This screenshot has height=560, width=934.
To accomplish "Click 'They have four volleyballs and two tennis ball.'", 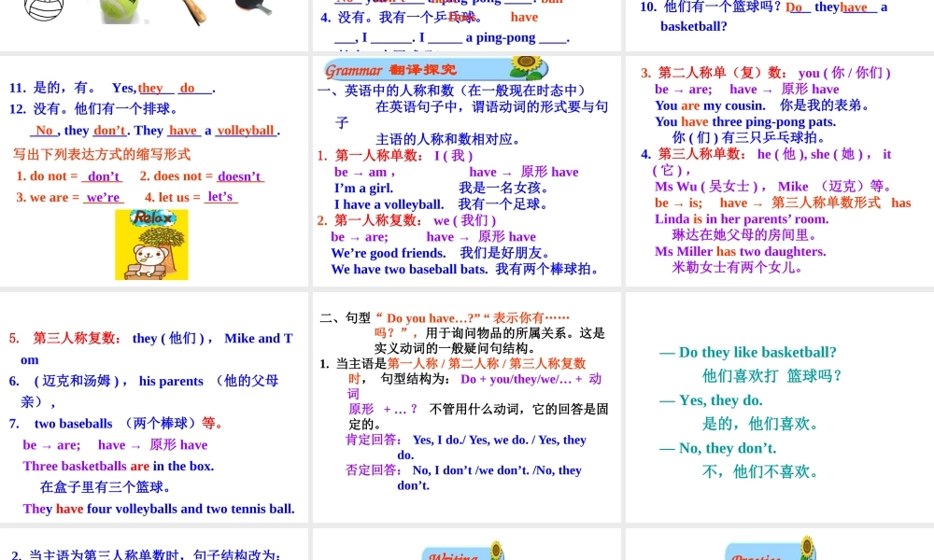I will [x=159, y=509].
